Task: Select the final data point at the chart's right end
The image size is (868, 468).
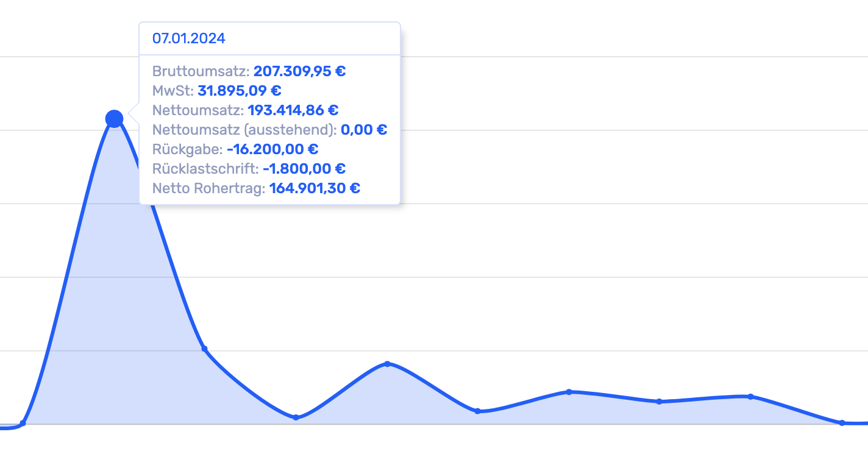Action: pyautogui.click(x=842, y=423)
